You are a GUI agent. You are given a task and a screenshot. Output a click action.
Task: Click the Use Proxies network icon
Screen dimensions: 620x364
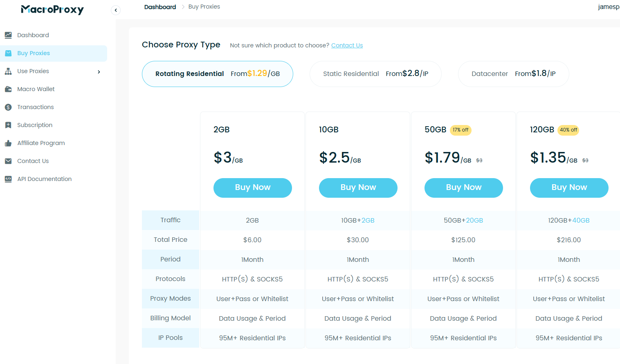pyautogui.click(x=8, y=71)
